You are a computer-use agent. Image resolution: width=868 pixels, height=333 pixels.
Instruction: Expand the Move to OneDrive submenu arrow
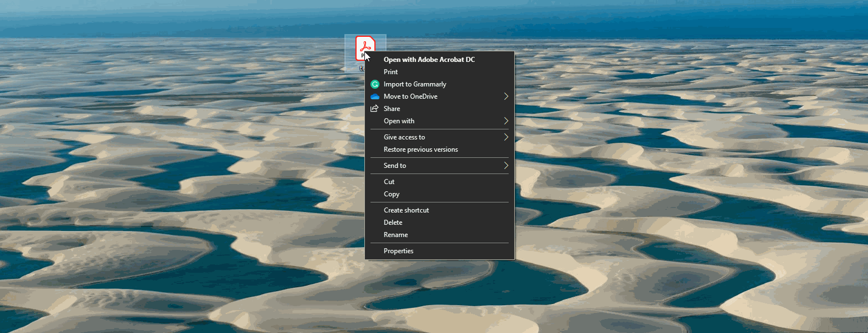pos(506,96)
